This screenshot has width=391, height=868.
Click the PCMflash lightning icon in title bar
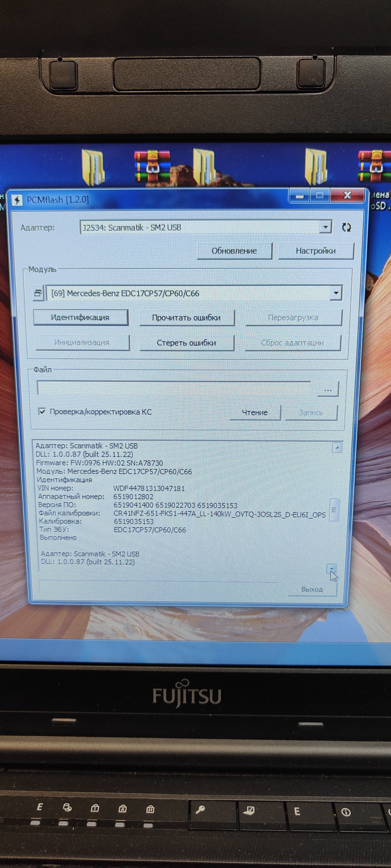tap(17, 200)
